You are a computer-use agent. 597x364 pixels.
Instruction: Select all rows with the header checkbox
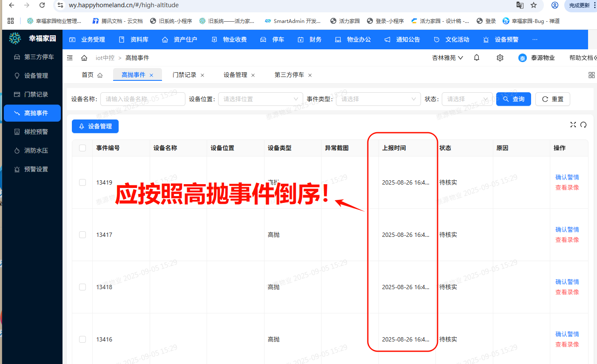pos(82,148)
